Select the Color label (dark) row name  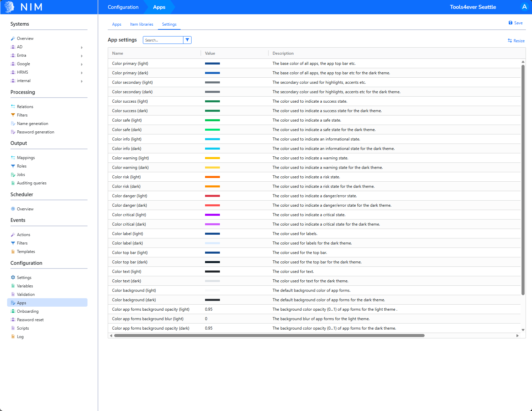pos(127,243)
